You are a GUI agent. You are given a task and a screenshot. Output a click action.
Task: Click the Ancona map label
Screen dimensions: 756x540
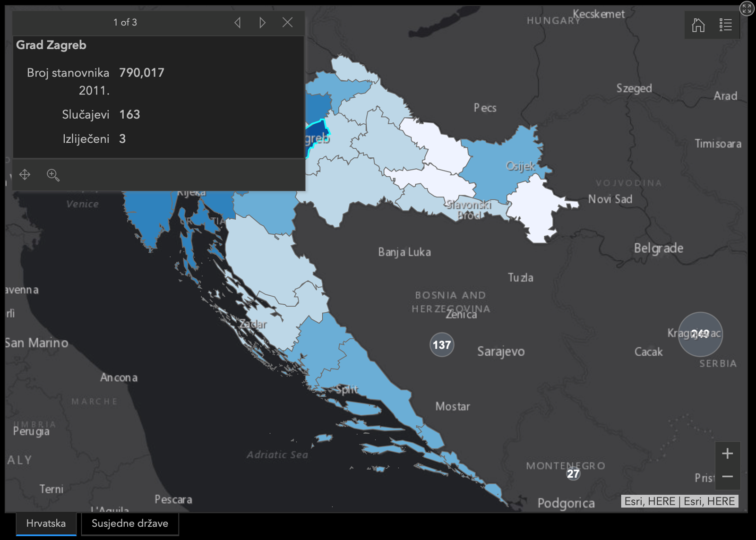[119, 377]
